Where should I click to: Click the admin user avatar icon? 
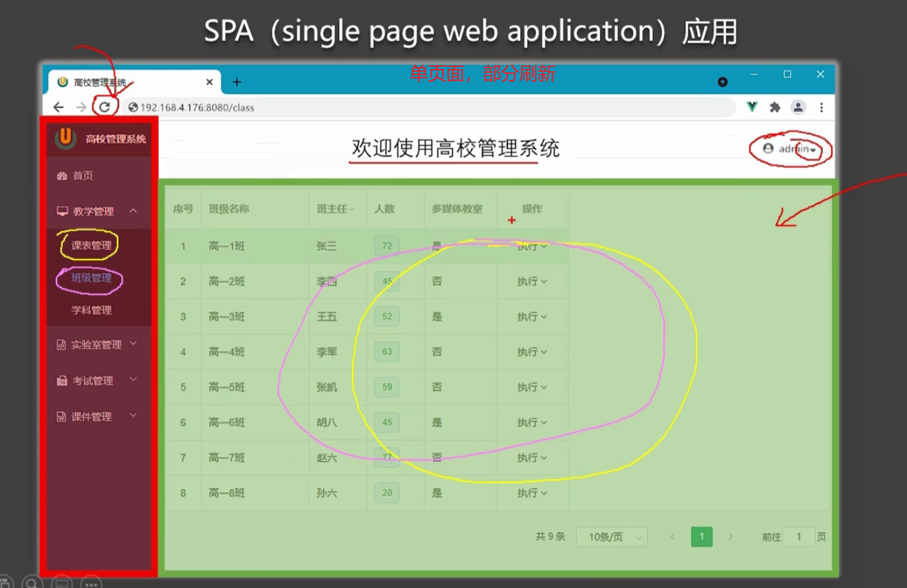(768, 148)
